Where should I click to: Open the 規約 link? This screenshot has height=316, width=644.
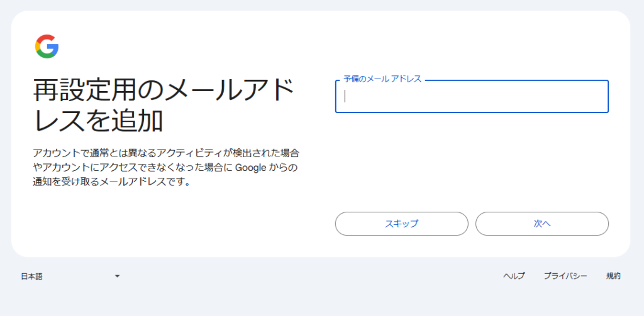point(613,276)
